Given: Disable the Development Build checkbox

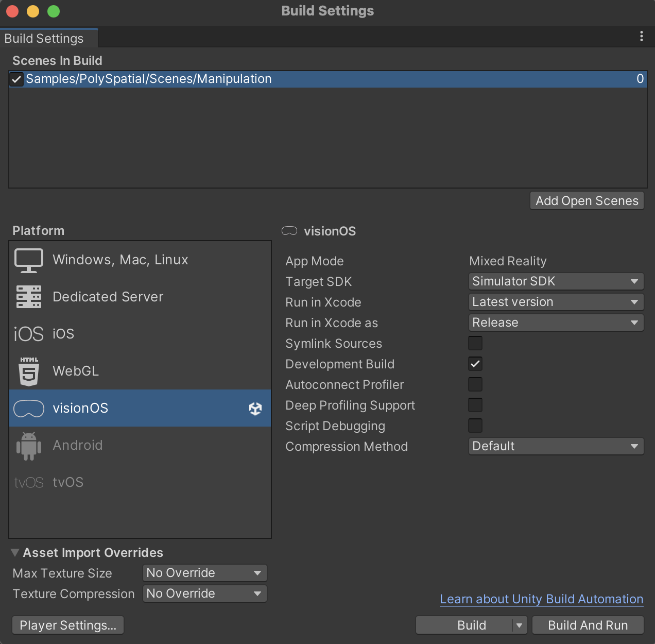Looking at the screenshot, I should (475, 364).
